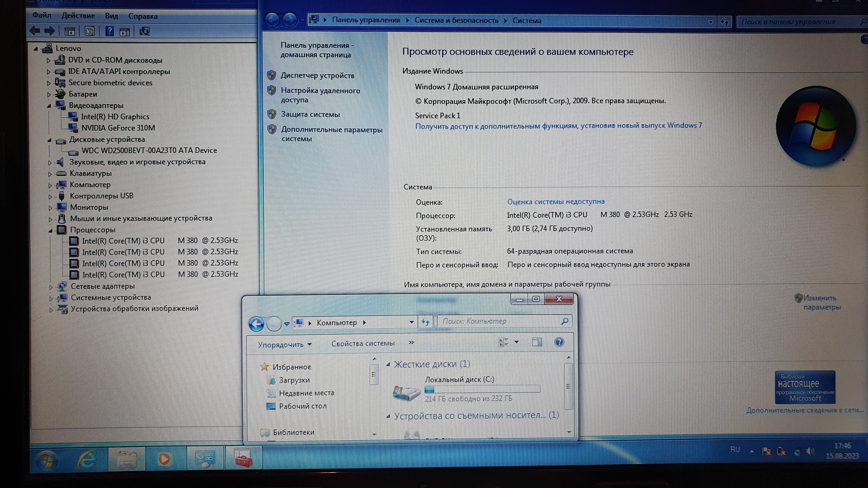The height and width of the screenshot is (488, 868).
Task: Toggle the preview pane icon in Explorer
Action: pyautogui.click(x=537, y=342)
